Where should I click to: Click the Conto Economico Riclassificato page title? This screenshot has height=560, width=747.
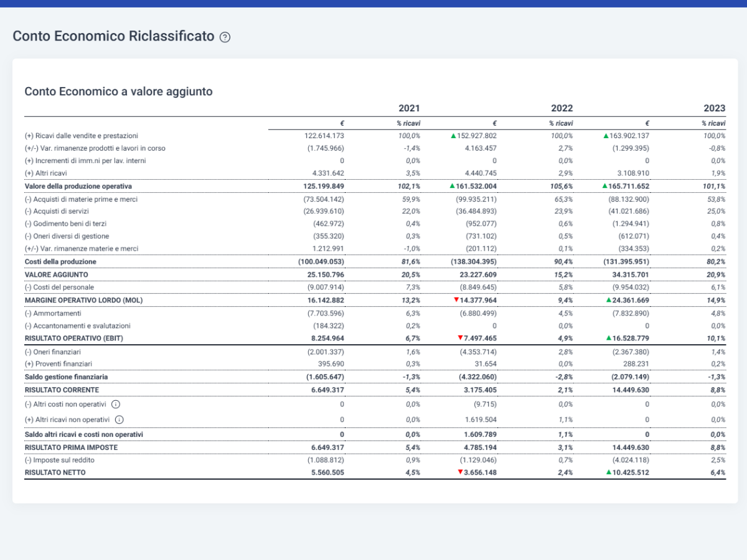[113, 36]
